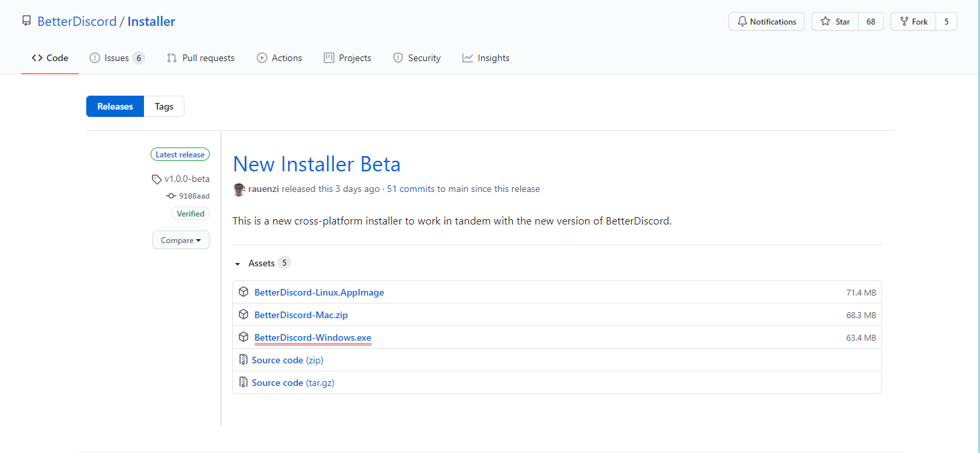Image resolution: width=980 pixels, height=453 pixels.
Task: Click the Insights graph icon
Action: click(x=468, y=58)
